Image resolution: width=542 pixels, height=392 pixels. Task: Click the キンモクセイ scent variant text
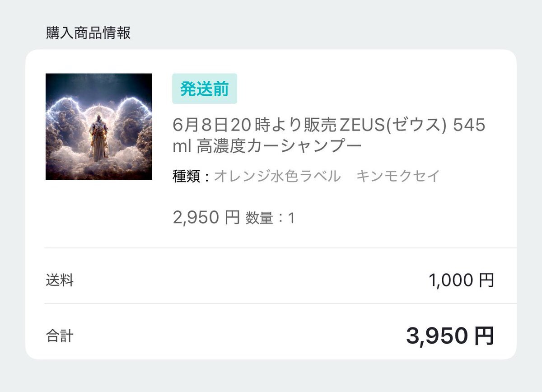(x=398, y=176)
